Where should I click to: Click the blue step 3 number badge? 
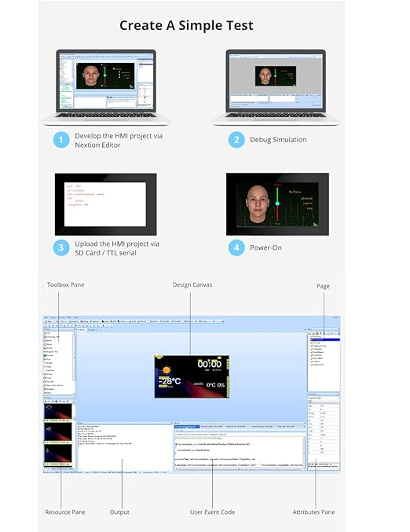pyautogui.click(x=61, y=248)
